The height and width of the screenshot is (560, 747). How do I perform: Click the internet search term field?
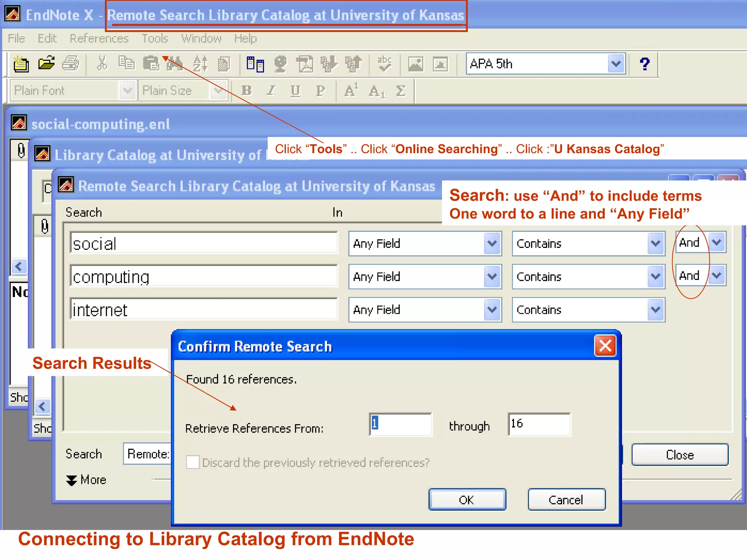204,309
